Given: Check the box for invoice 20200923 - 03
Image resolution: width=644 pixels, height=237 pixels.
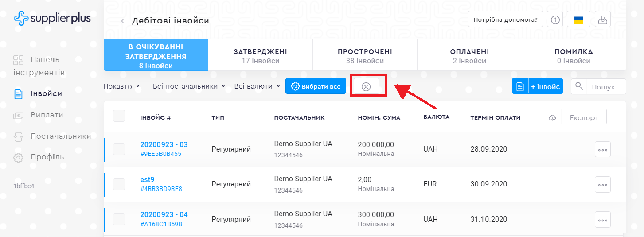Looking at the screenshot, I should tap(119, 149).
